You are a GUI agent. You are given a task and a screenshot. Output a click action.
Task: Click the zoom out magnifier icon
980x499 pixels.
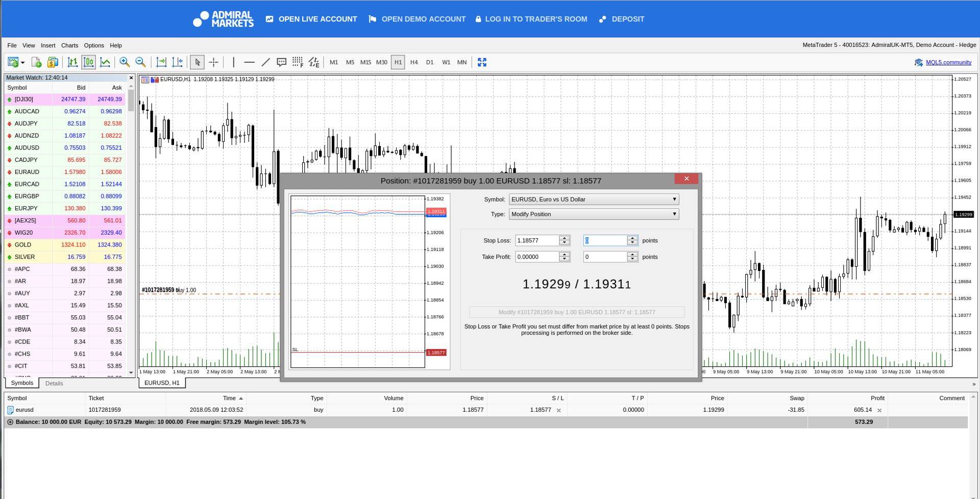(140, 62)
